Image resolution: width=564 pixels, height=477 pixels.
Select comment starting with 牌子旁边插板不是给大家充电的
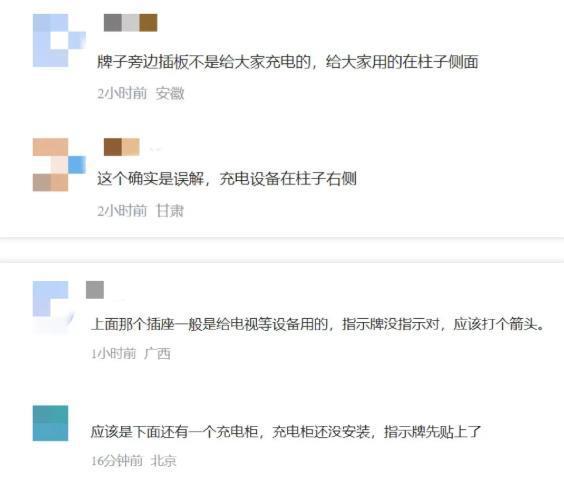point(288,62)
